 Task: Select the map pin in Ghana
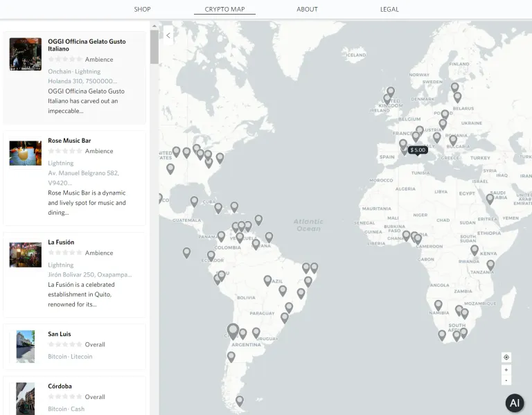pos(406,236)
